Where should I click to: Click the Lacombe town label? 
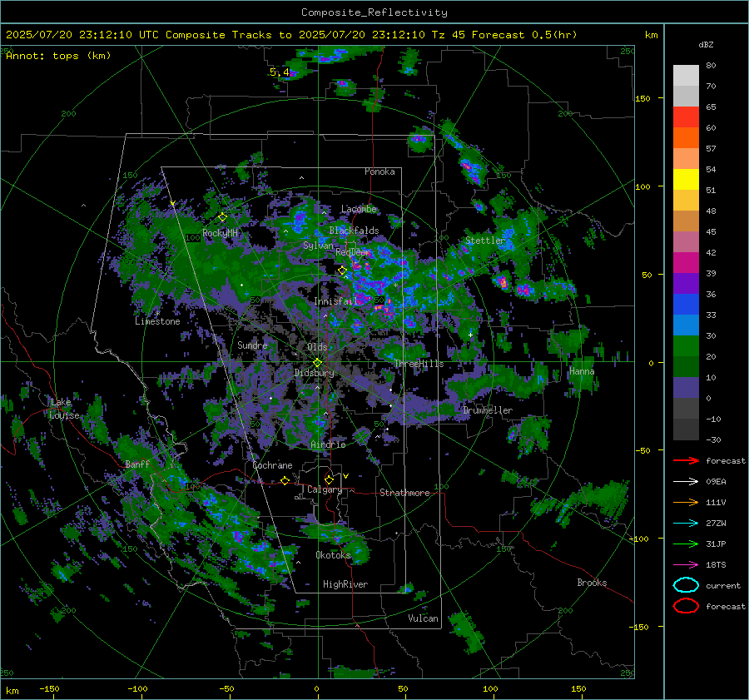(359, 209)
